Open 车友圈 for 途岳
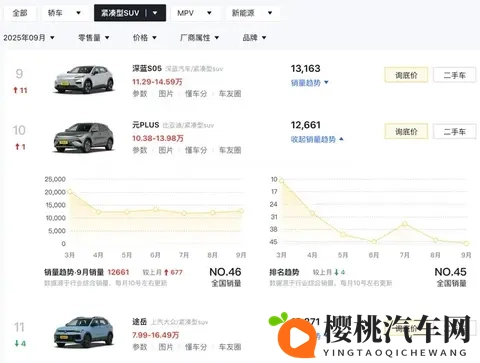Image resolution: width=480 pixels, height=363 pixels. pos(230,347)
